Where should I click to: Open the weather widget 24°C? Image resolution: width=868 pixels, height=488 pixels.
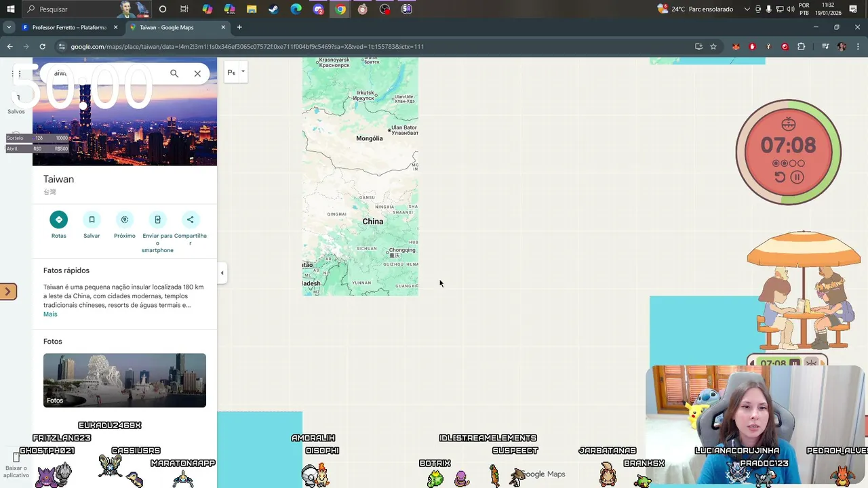pos(695,9)
